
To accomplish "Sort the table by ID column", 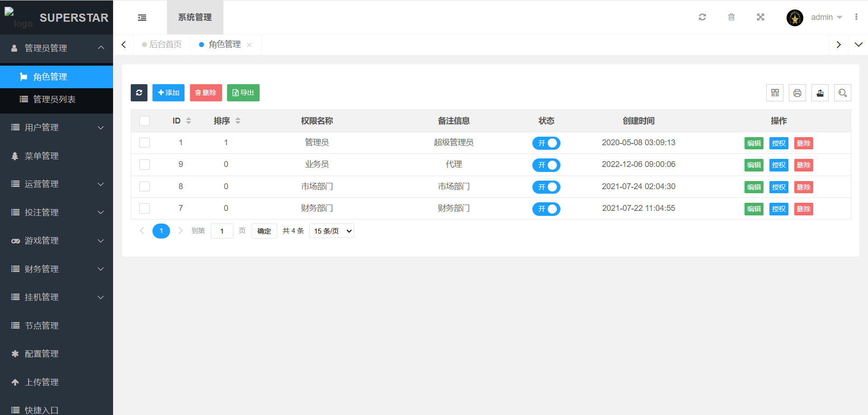I will tap(188, 121).
